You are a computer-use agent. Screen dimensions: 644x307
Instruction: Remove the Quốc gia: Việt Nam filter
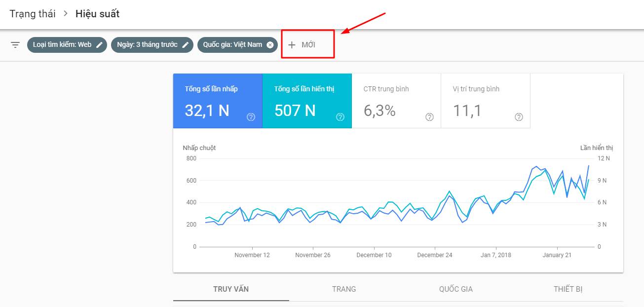(270, 45)
